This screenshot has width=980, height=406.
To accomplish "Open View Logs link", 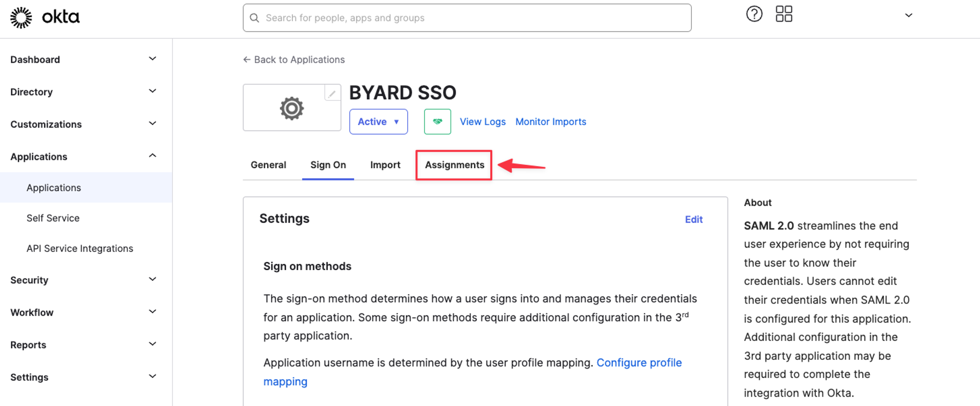I will [483, 122].
